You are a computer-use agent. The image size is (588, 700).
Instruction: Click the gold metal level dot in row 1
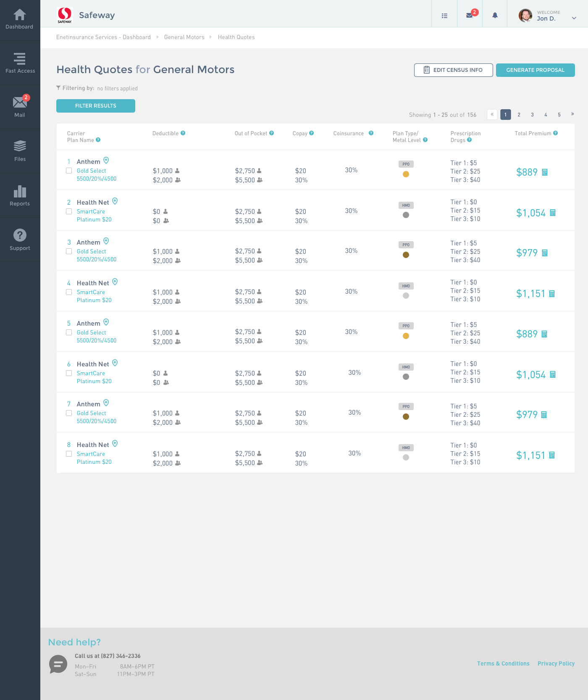pos(406,174)
